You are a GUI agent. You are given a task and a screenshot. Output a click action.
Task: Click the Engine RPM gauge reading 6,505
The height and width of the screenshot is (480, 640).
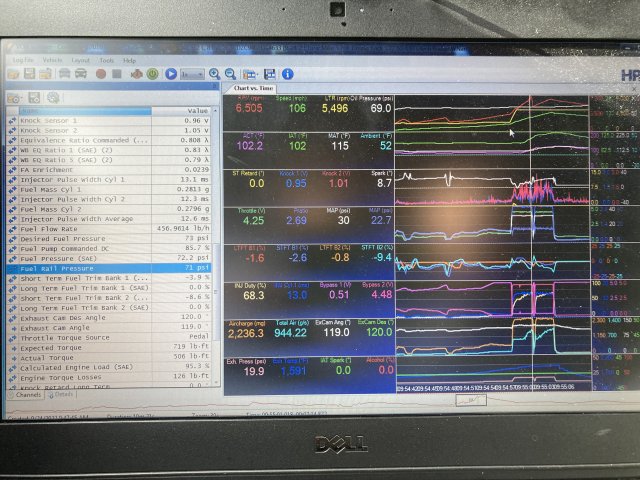249,108
